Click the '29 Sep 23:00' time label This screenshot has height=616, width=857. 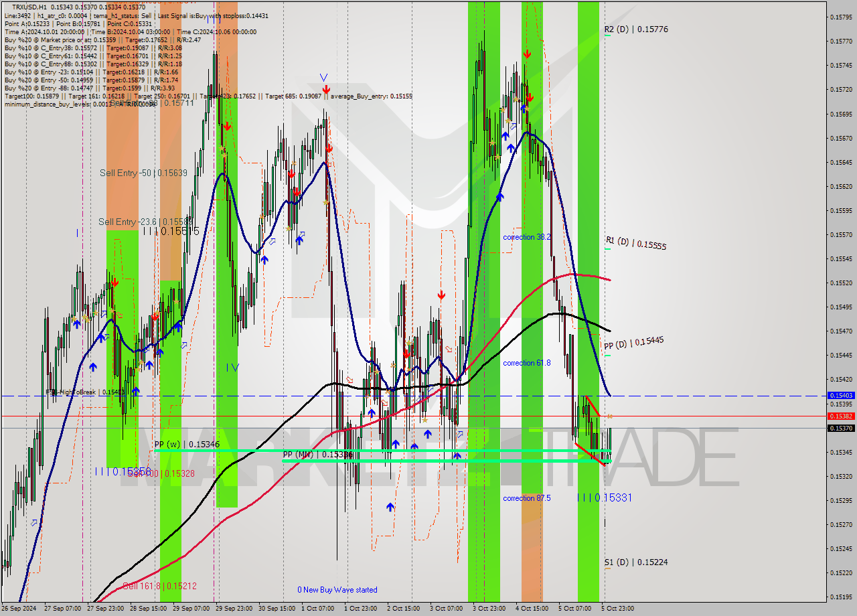pos(232,609)
